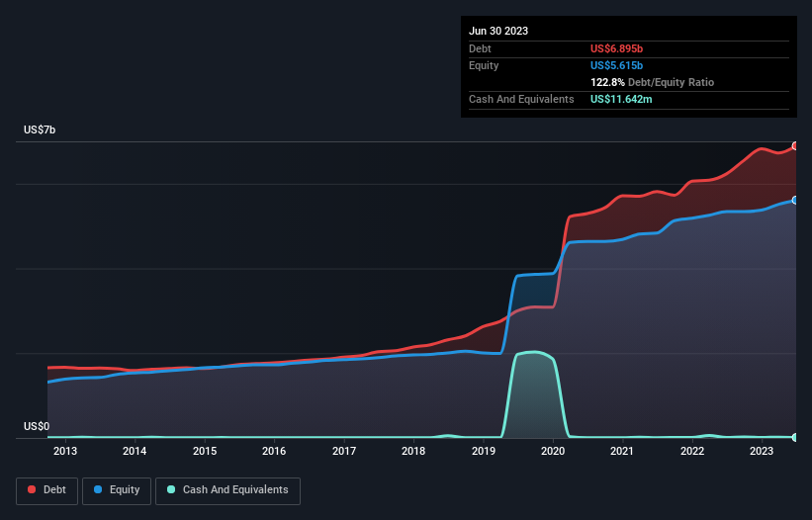Click the 2018 x-axis label
This screenshot has height=520, width=812.
pos(413,451)
